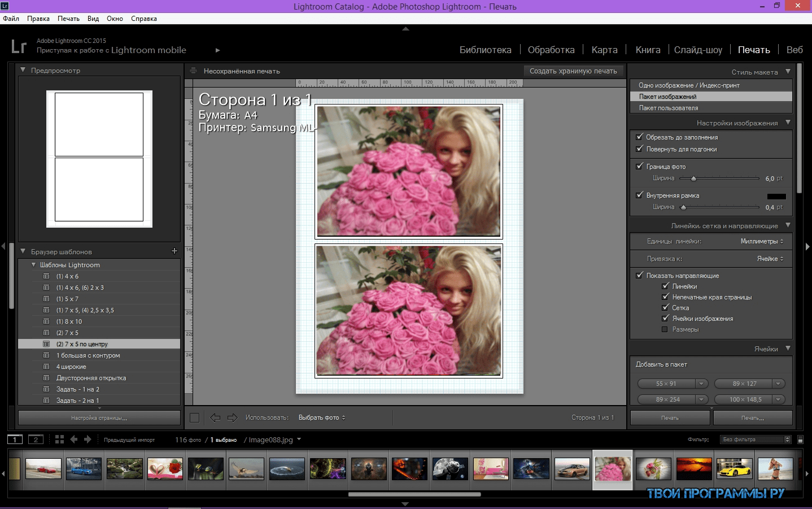The height and width of the screenshot is (509, 812).
Task: Open Привязка к Ячейке dropdown
Action: (x=770, y=259)
